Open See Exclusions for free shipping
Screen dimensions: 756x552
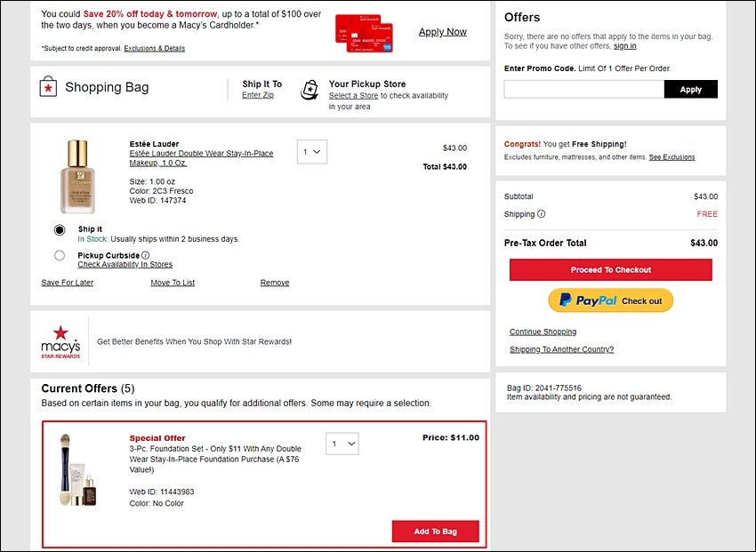672,157
